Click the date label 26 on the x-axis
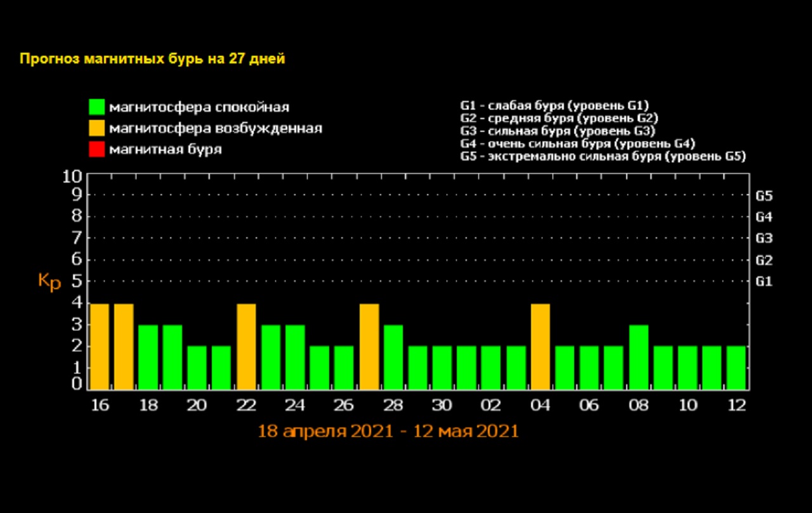The image size is (812, 513). click(x=344, y=405)
